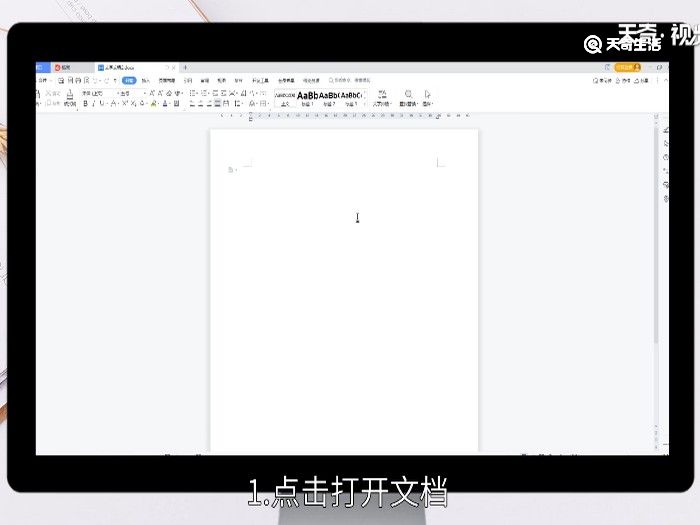Apply the Heading 3 style

click(x=351, y=99)
